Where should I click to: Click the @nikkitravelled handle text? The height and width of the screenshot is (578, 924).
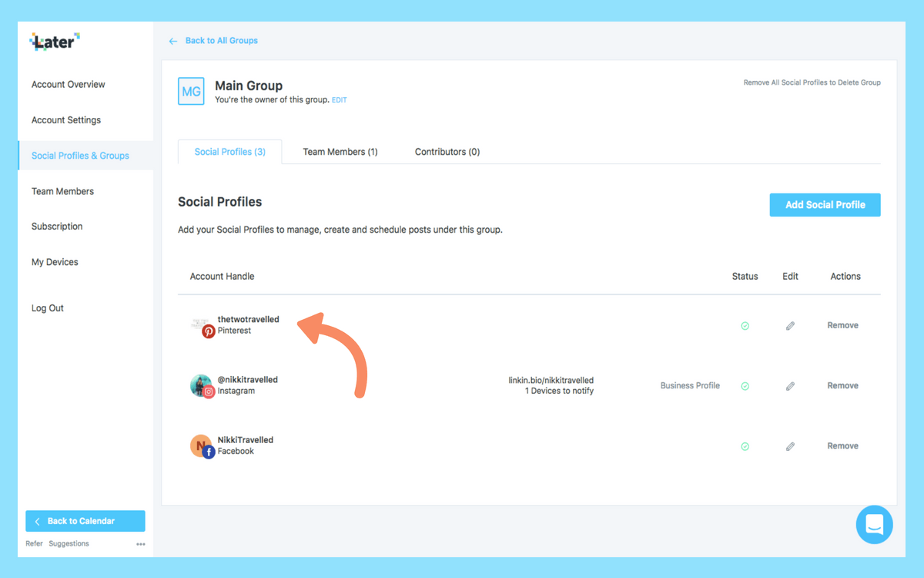tap(248, 379)
